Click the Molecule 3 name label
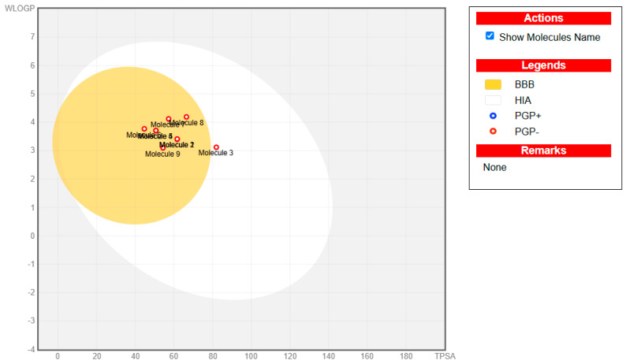Screen dimensions: 626x364 [x=215, y=153]
